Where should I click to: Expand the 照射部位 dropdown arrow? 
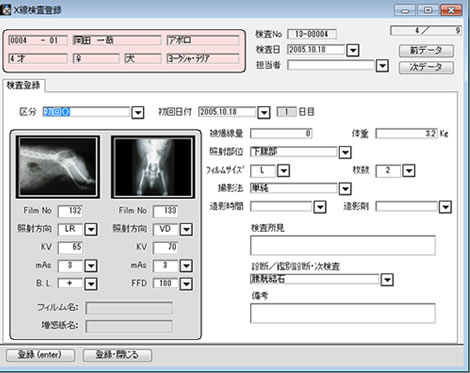(345, 153)
